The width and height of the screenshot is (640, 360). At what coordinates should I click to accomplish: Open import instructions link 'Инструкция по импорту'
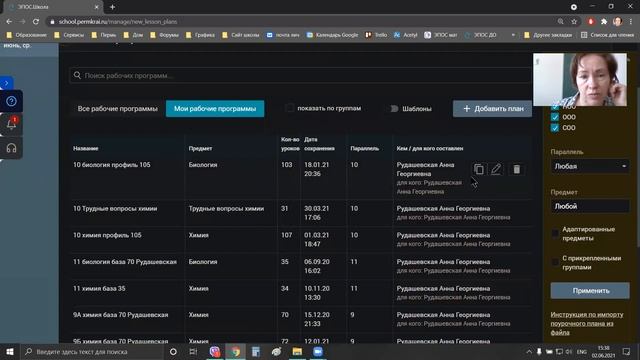[x=587, y=324]
